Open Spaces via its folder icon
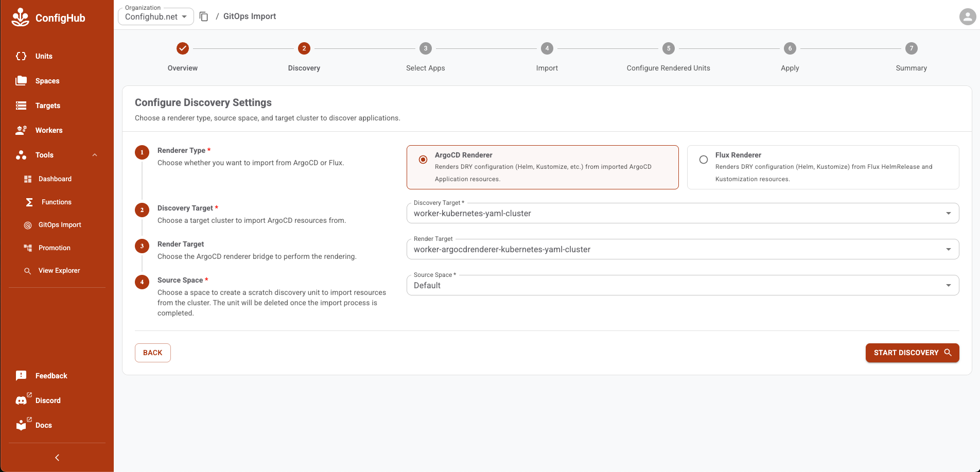 [x=21, y=81]
